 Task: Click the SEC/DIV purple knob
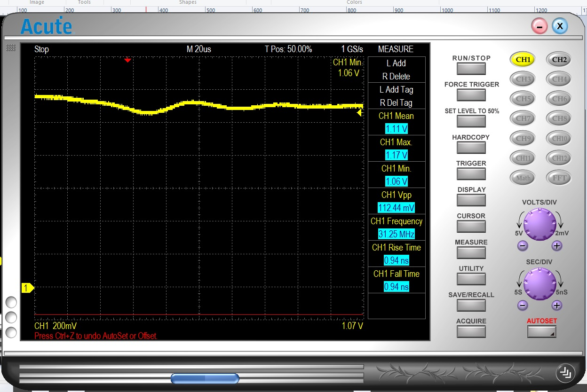pyautogui.click(x=539, y=283)
